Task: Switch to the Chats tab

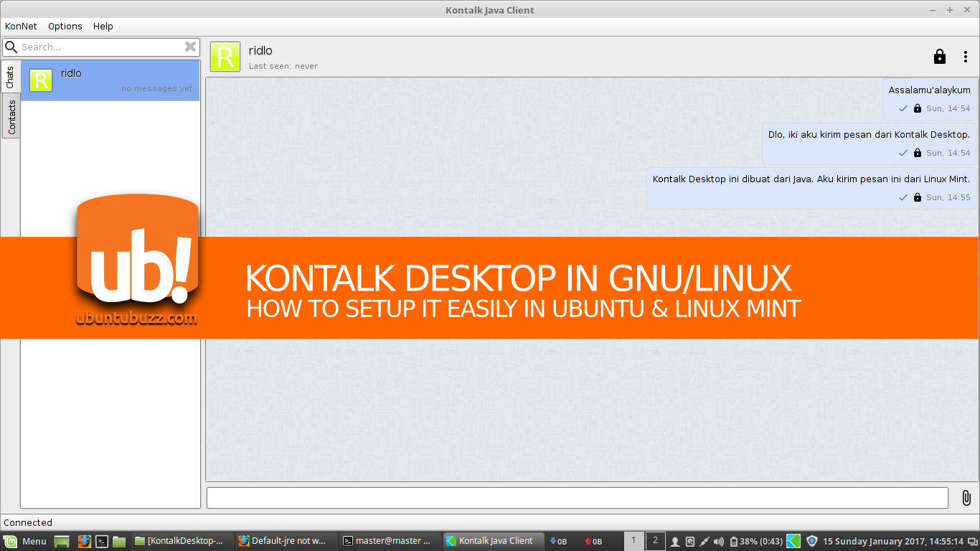Action: pos(11,77)
